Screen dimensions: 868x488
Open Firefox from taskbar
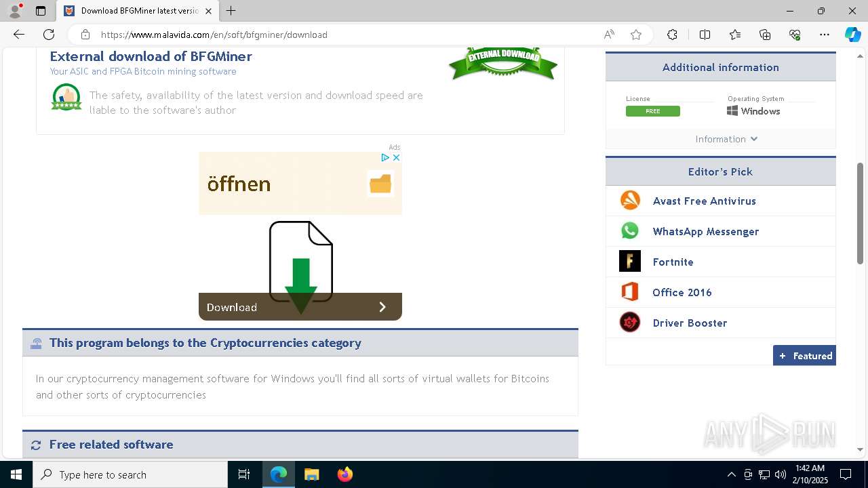pos(344,474)
